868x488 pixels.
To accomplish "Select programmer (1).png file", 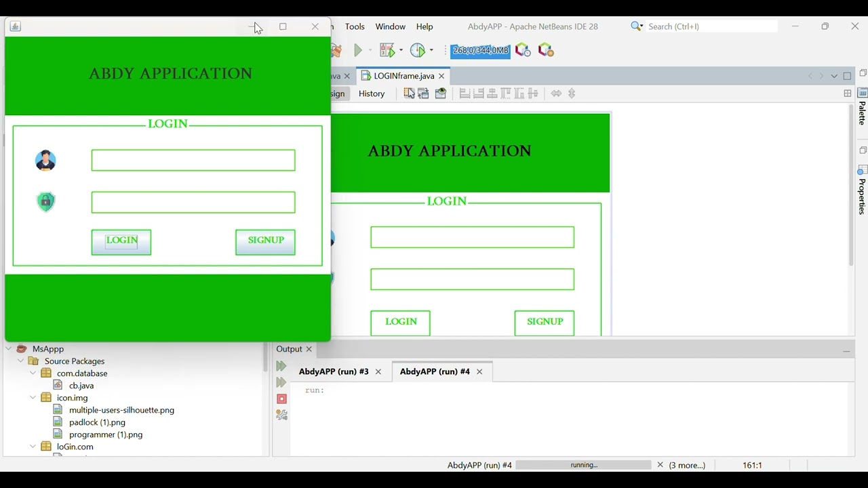I will (106, 434).
